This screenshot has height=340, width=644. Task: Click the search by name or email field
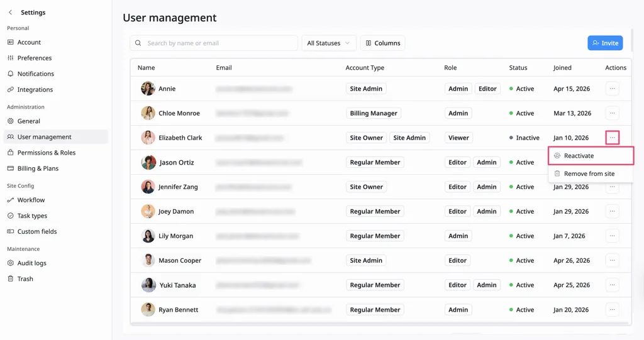point(214,43)
